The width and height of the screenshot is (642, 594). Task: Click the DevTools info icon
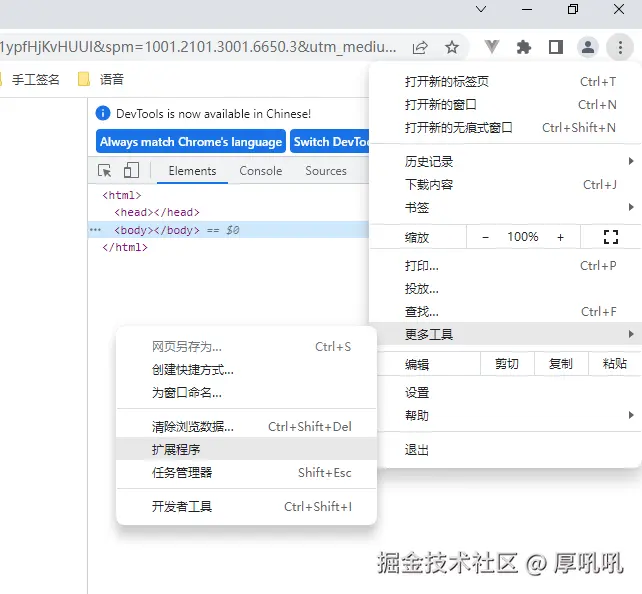point(103,113)
